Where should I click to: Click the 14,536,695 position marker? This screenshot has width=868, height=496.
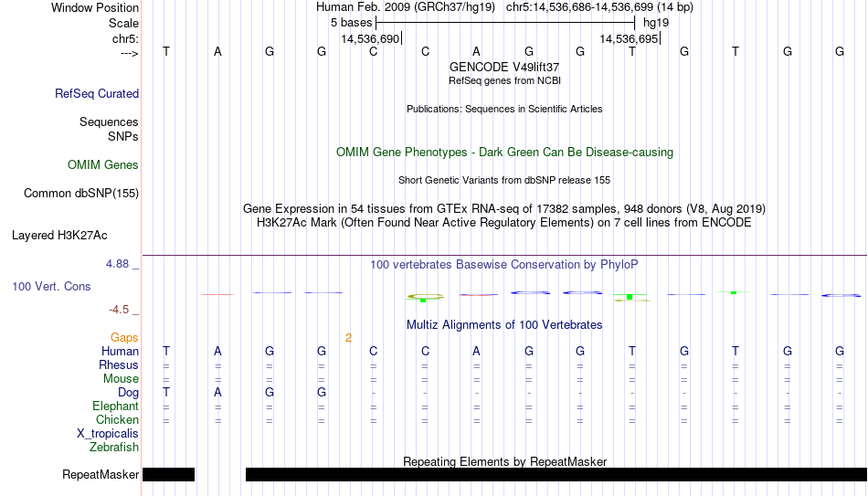tap(630, 38)
